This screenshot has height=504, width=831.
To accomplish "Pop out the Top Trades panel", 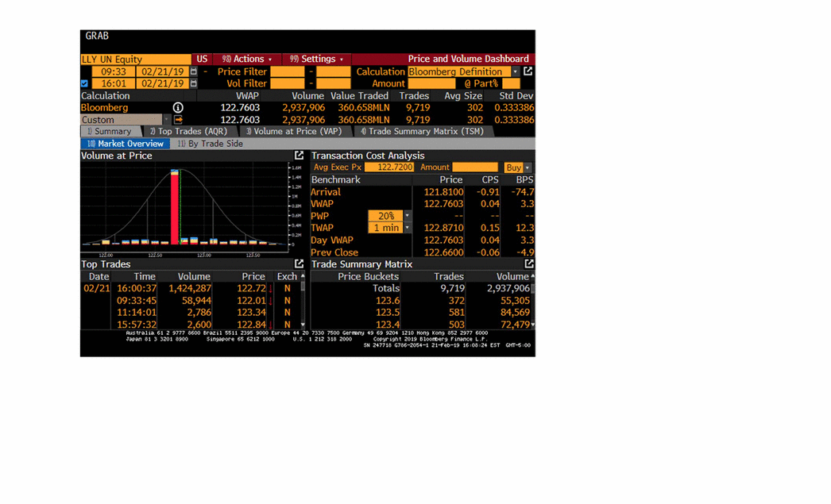I will click(299, 264).
